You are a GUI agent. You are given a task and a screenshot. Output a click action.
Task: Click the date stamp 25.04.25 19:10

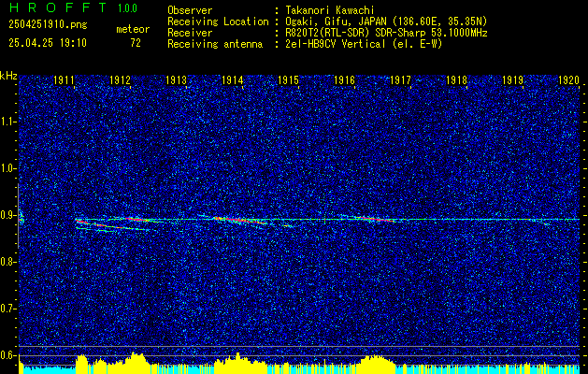click(x=48, y=43)
